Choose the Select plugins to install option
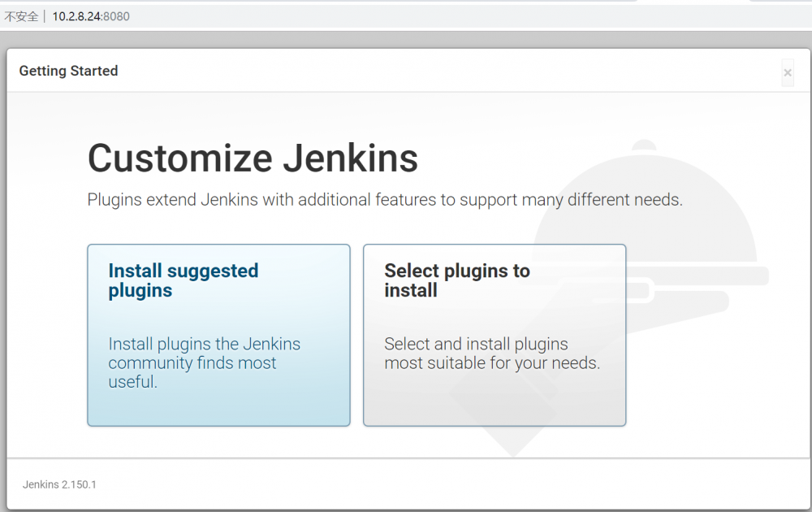 (x=495, y=335)
